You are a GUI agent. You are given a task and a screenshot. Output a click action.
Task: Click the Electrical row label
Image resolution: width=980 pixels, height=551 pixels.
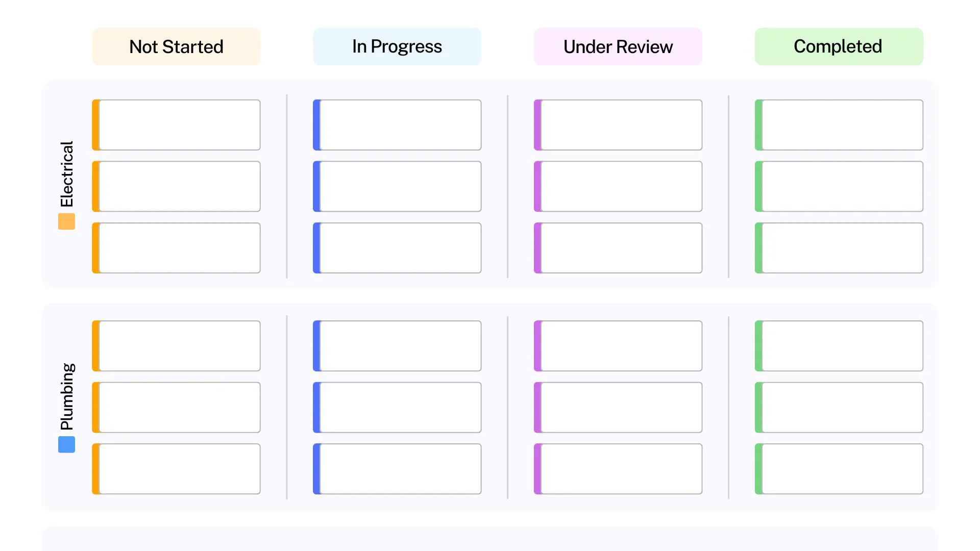point(67,174)
